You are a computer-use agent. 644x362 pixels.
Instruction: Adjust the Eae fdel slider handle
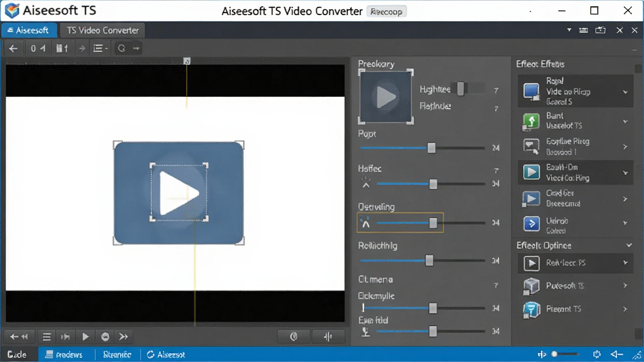(433, 331)
